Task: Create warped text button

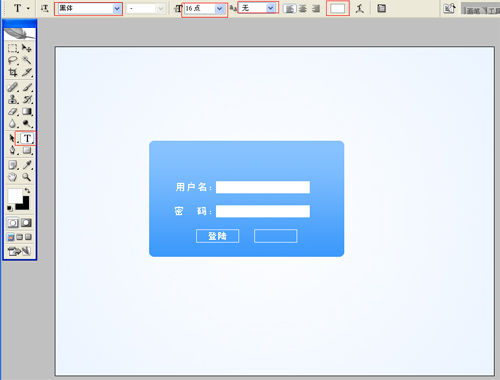Action: tap(359, 9)
